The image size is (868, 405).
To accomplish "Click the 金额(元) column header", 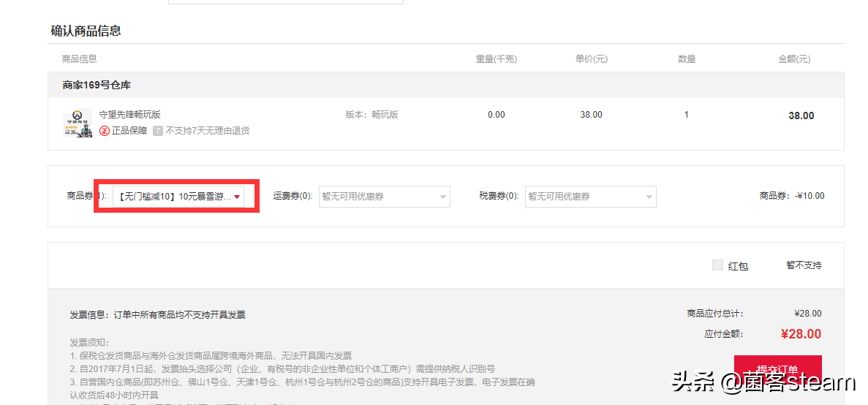I will coord(794,58).
